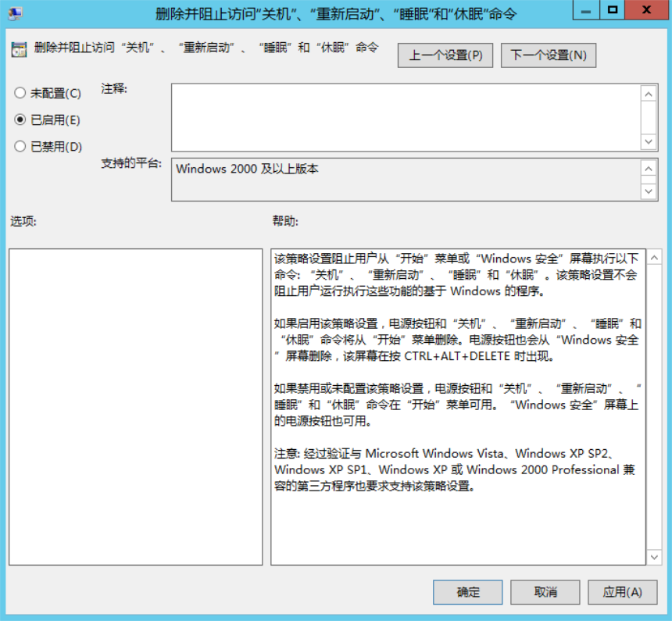Screen dimensions: 672x621
Task: Minimize the policy dialog window
Action: (586, 10)
